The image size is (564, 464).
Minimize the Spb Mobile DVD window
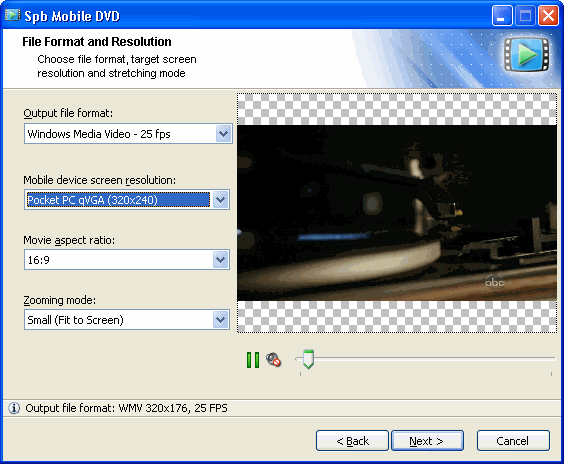pos(502,16)
